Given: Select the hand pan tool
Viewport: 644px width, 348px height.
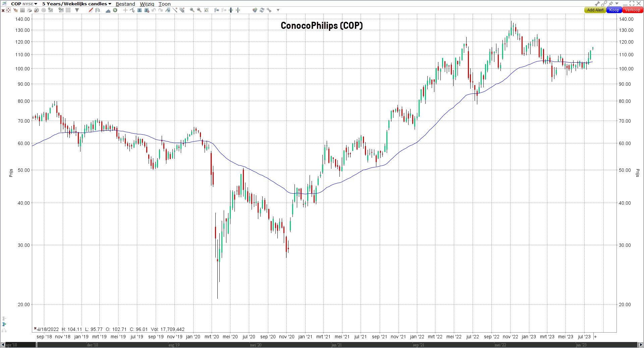Looking at the screenshot, I should [x=15, y=10].
